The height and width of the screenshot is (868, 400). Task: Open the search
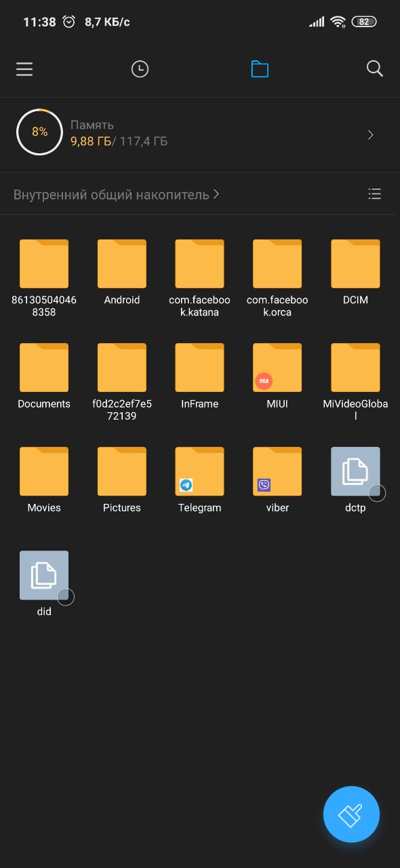(375, 68)
